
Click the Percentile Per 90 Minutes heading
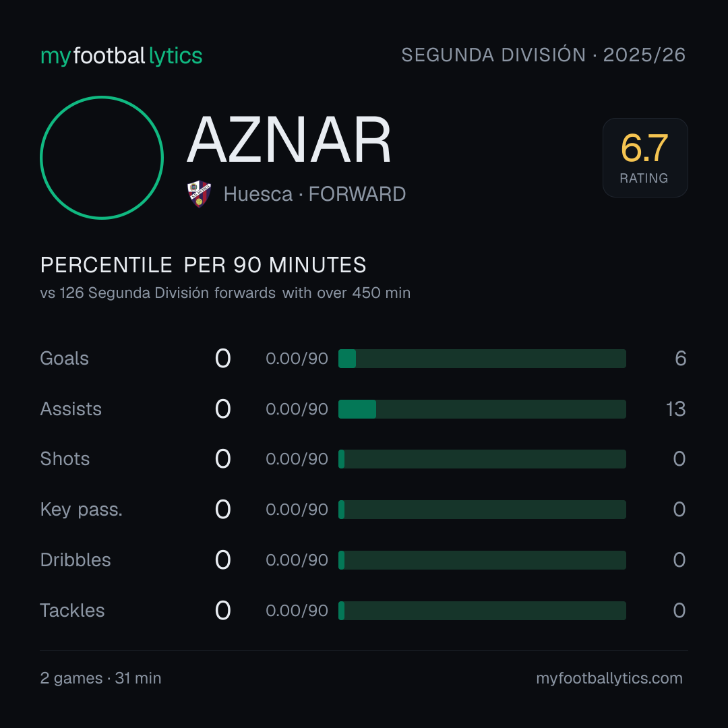click(203, 265)
